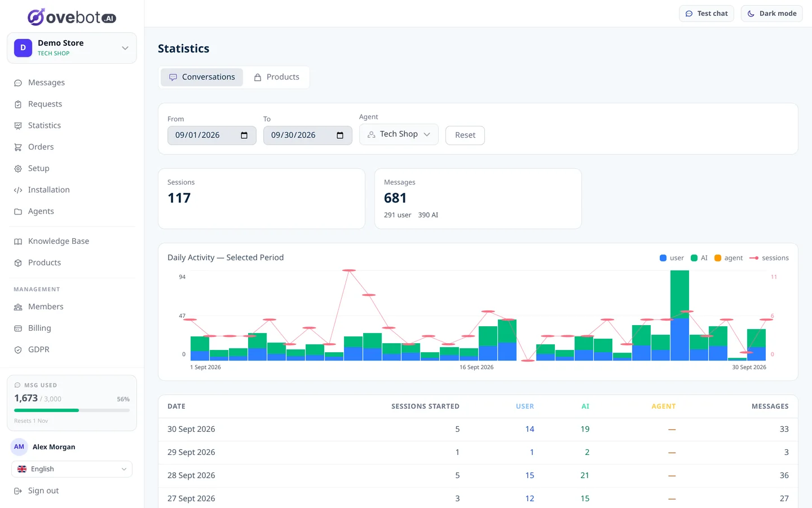Click the Sessions count 117
This screenshot has height=508, width=812.
tap(179, 198)
